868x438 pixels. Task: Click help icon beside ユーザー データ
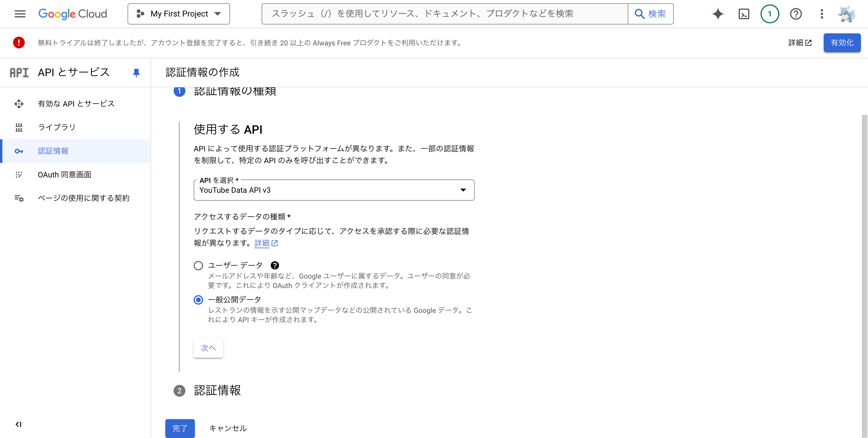(275, 265)
